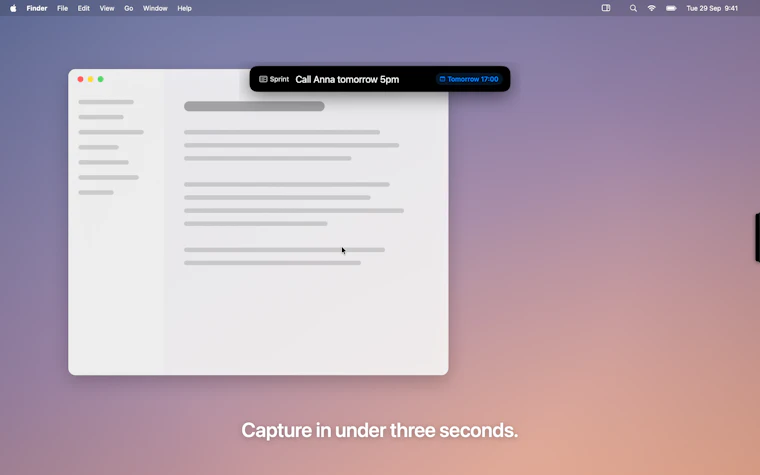Open the Edit menu
Image resolution: width=760 pixels, height=475 pixels.
click(83, 8)
